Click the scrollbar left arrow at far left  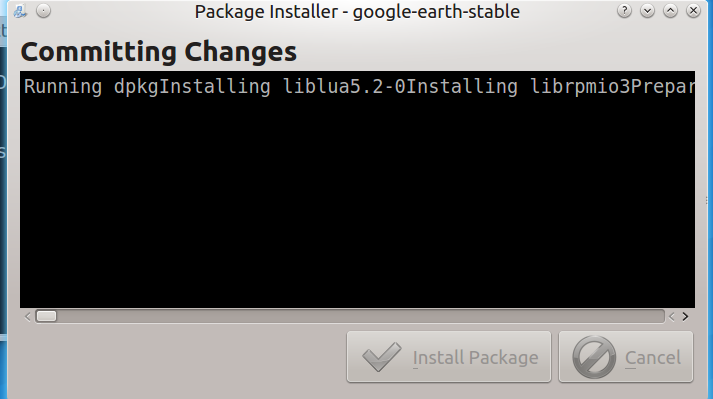click(x=27, y=317)
